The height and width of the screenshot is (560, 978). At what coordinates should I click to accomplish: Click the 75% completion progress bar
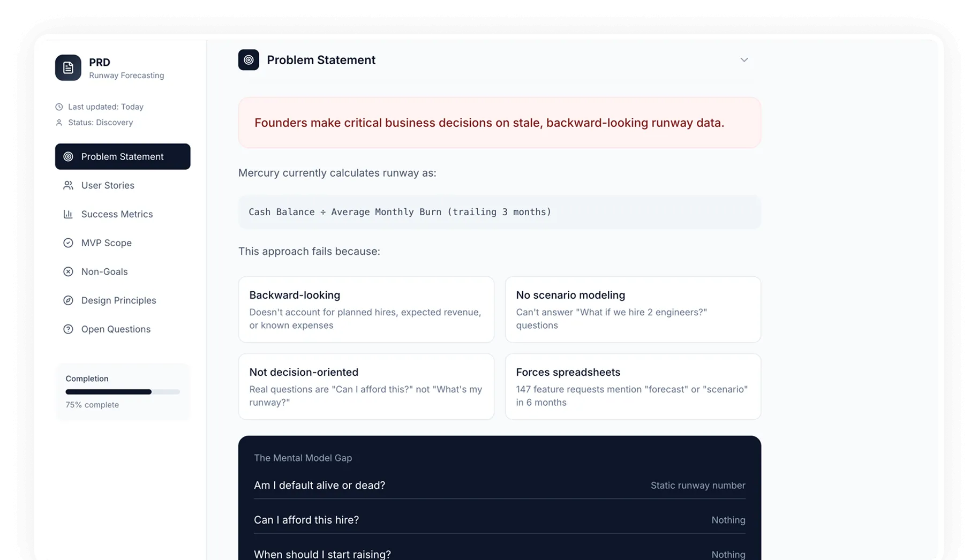point(122,391)
